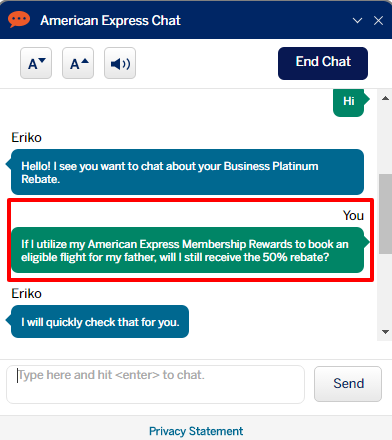Minimize chat using the header chevron
The height and width of the screenshot is (440, 392).
pos(357,21)
